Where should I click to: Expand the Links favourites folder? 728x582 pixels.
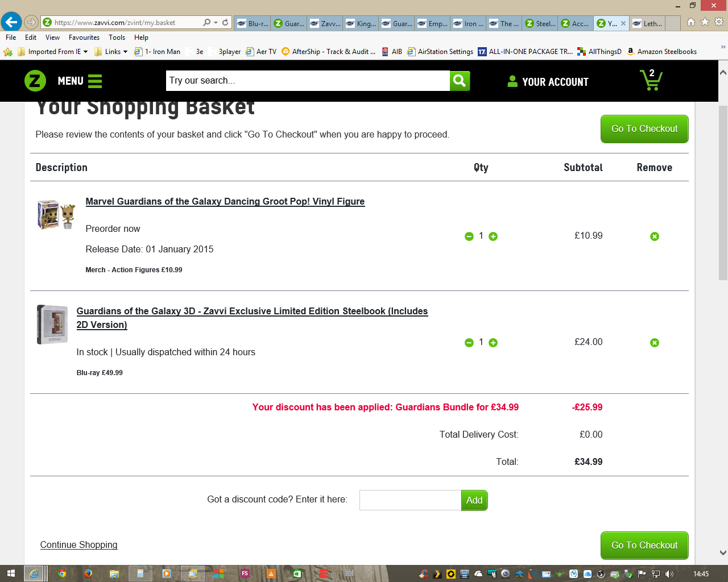point(111,52)
